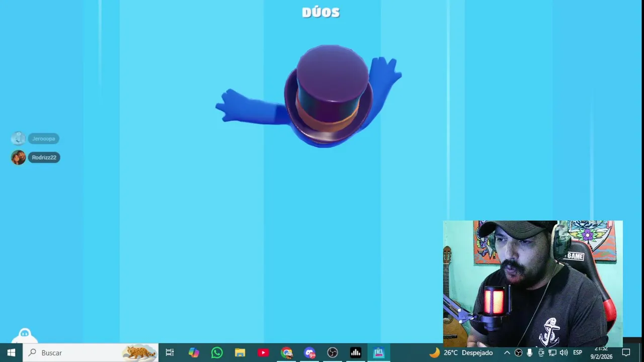Image resolution: width=644 pixels, height=362 pixels.
Task: Change the ESP input language
Action: point(578,352)
